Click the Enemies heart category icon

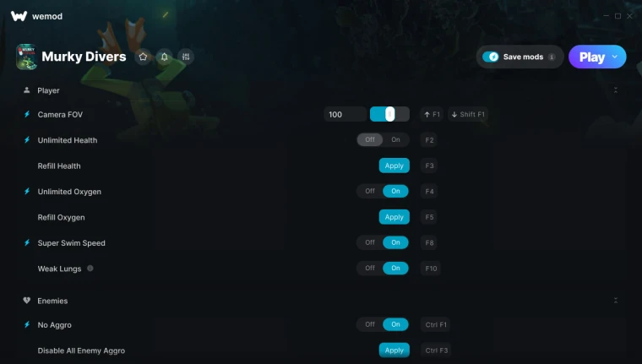click(x=27, y=301)
